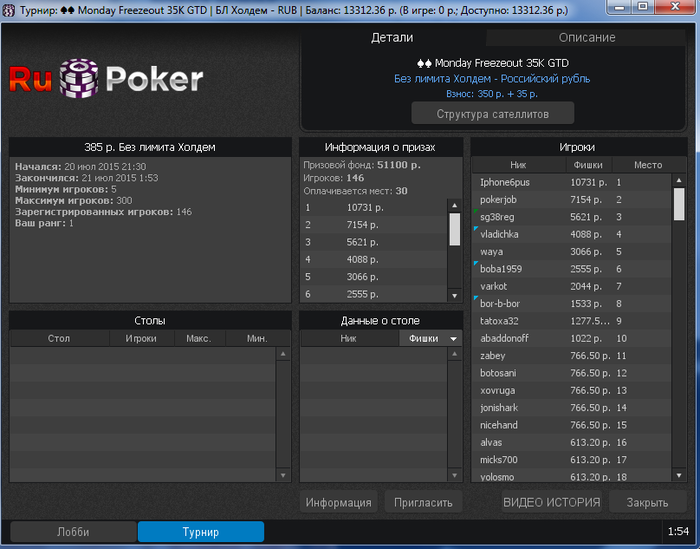Image resolution: width=700 pixels, height=549 pixels.
Task: Click the prize list scrollbar thumb
Action: click(454, 229)
